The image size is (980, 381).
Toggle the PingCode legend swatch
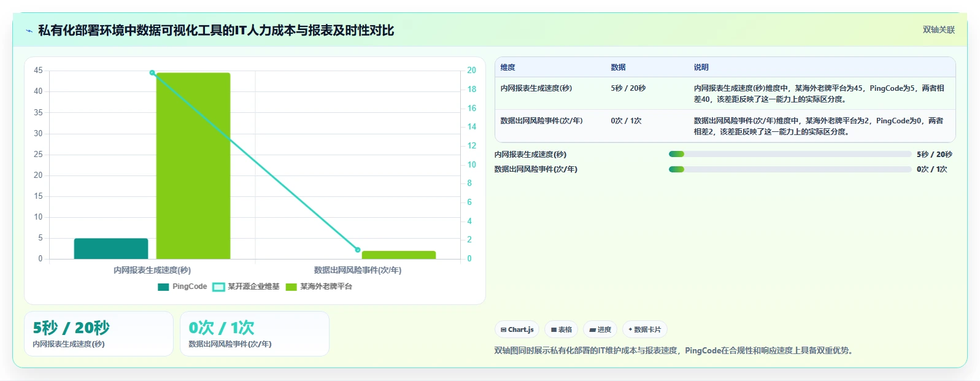[163, 287]
